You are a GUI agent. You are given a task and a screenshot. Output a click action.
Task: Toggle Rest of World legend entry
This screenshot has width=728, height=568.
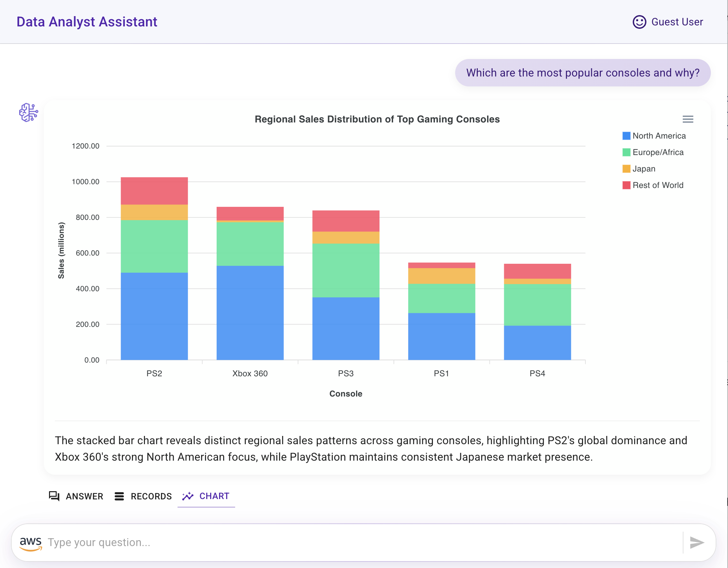653,185
